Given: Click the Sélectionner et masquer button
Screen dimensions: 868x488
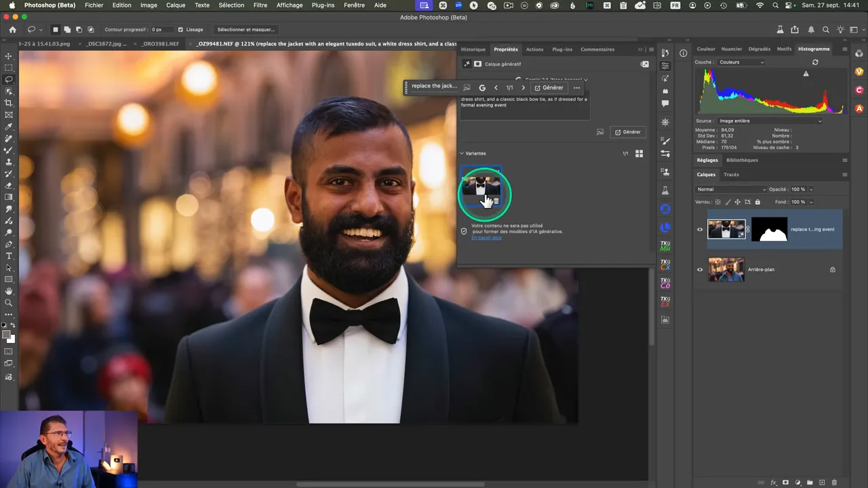Looking at the screenshot, I should point(245,30).
